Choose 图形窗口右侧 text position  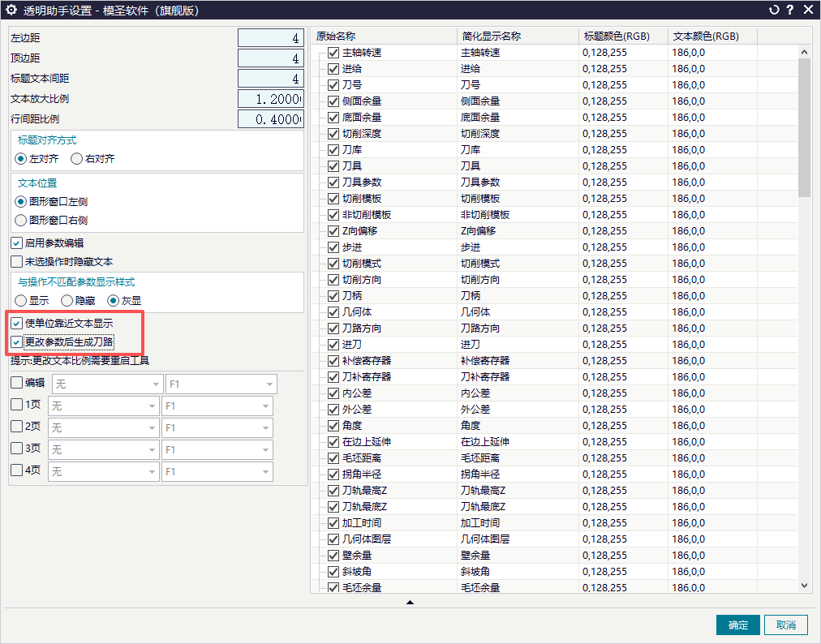pyautogui.click(x=21, y=221)
